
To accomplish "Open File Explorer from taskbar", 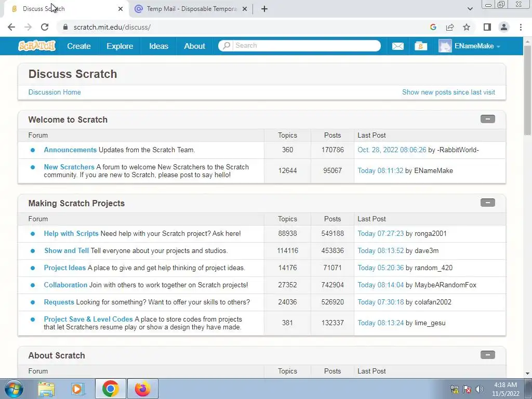I will point(46,389).
